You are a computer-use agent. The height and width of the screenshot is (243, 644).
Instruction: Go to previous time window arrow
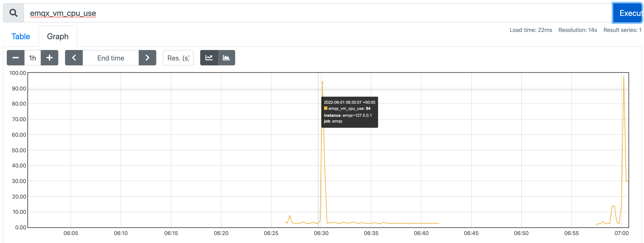coord(74,58)
